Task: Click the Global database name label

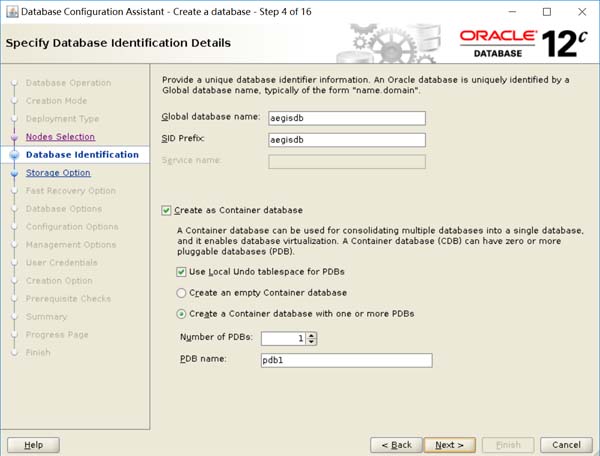Action: (x=211, y=117)
